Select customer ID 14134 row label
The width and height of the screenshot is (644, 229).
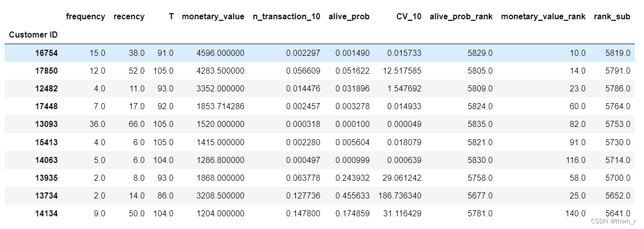click(x=46, y=214)
